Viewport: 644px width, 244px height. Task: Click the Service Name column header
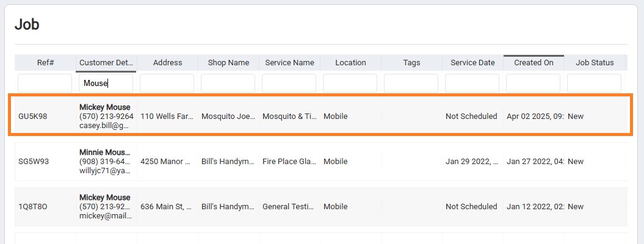[x=289, y=63]
